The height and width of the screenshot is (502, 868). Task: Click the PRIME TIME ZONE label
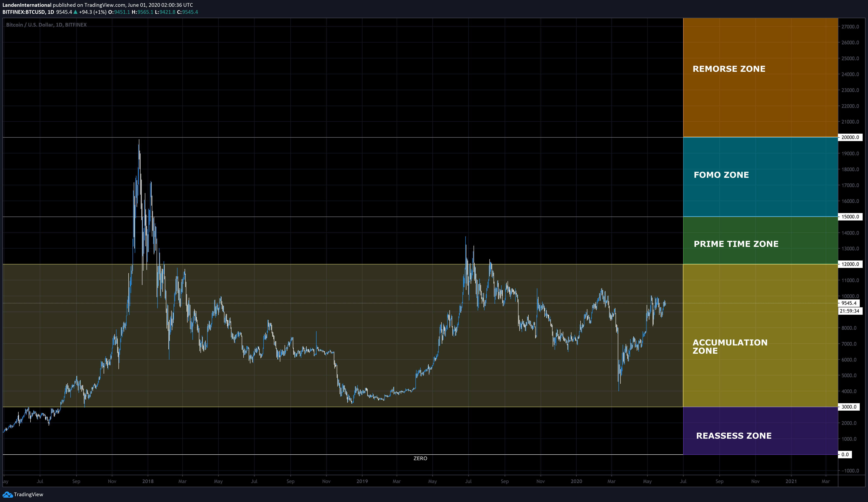[x=736, y=244]
